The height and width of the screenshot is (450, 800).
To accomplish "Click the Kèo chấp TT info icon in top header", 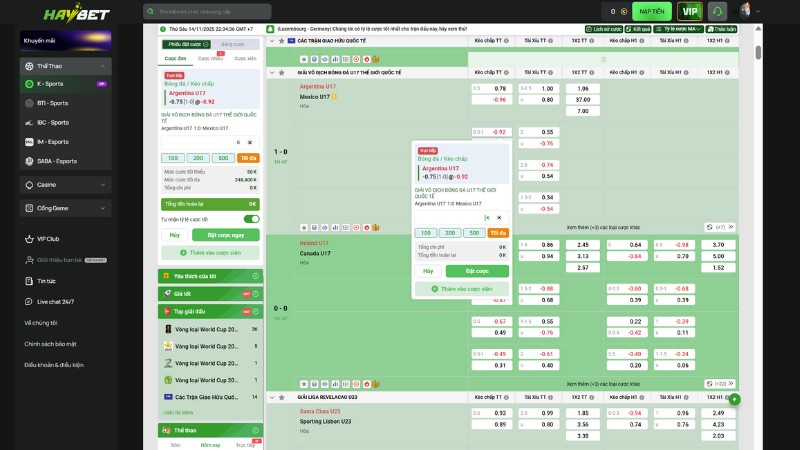I will [506, 41].
